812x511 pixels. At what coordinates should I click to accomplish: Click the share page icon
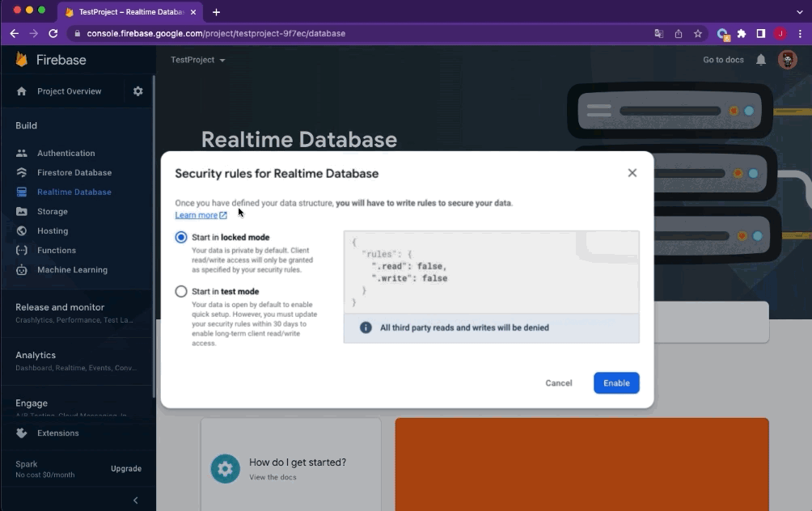pyautogui.click(x=679, y=34)
